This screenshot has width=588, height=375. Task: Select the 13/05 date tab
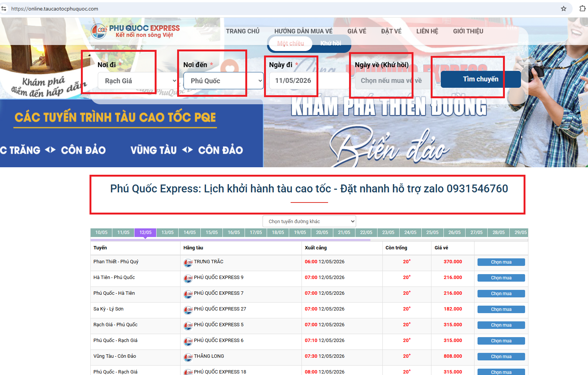pos(167,232)
